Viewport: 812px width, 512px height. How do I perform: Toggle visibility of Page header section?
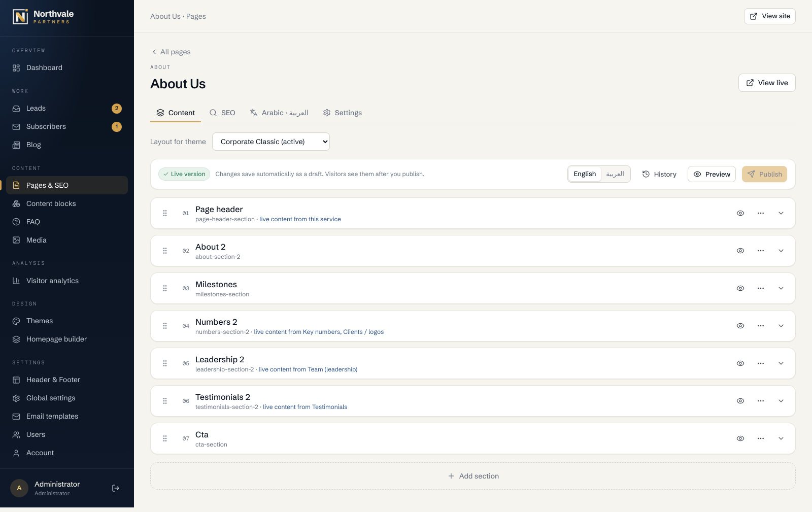[x=740, y=213]
